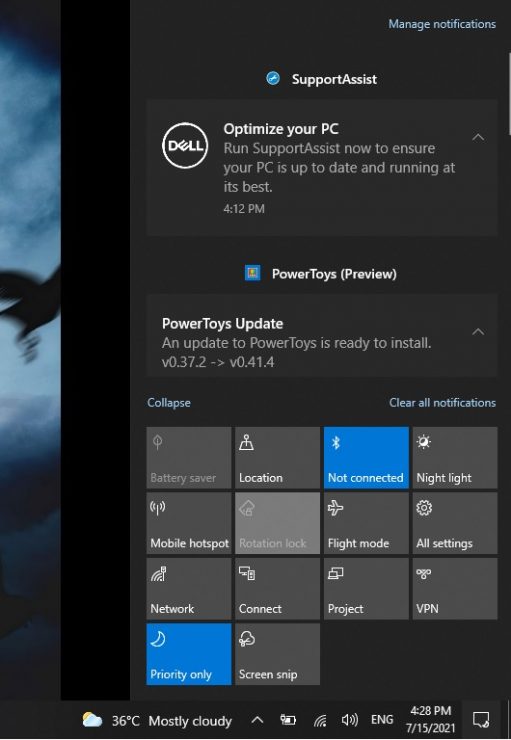The width and height of the screenshot is (511, 740).
Task: Open the weather widget showing 36°C
Action: [x=157, y=721]
